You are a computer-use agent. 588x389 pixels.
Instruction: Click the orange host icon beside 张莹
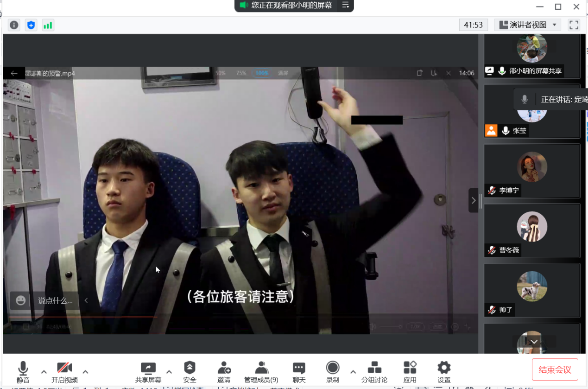click(491, 131)
